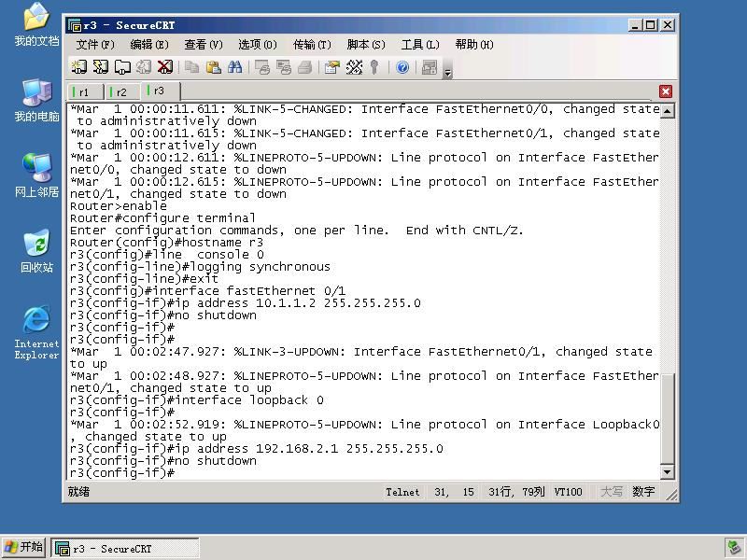747x560 pixels.
Task: Open the 工具(L) menu
Action: pos(419,44)
